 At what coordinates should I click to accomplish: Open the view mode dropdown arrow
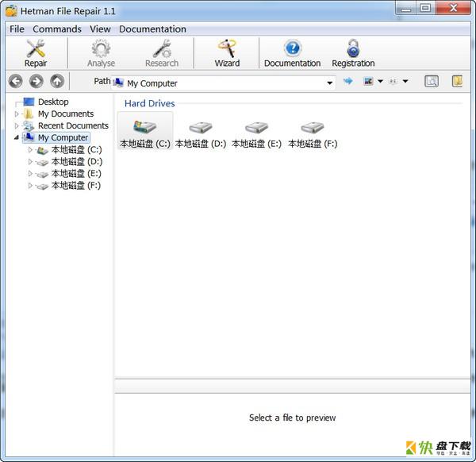click(x=380, y=81)
